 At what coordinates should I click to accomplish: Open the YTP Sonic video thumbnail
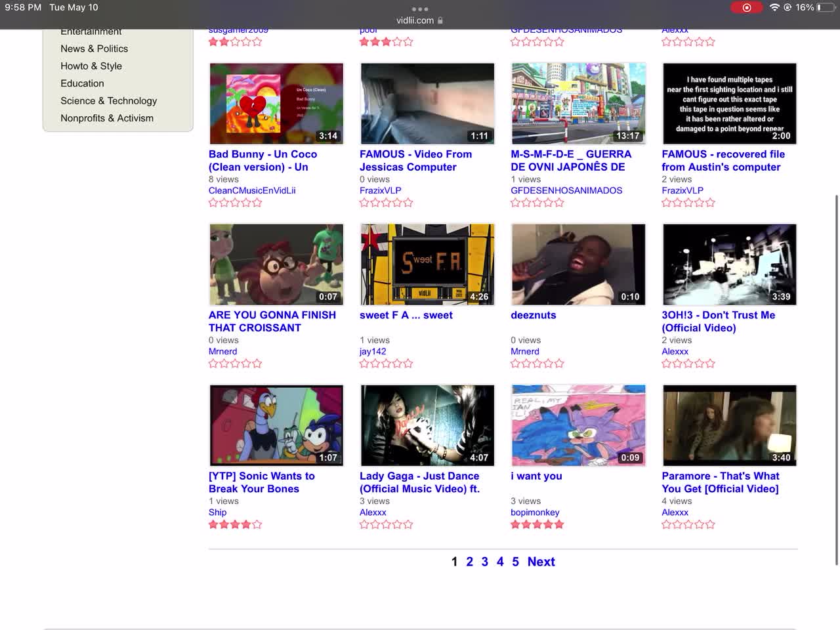[276, 425]
